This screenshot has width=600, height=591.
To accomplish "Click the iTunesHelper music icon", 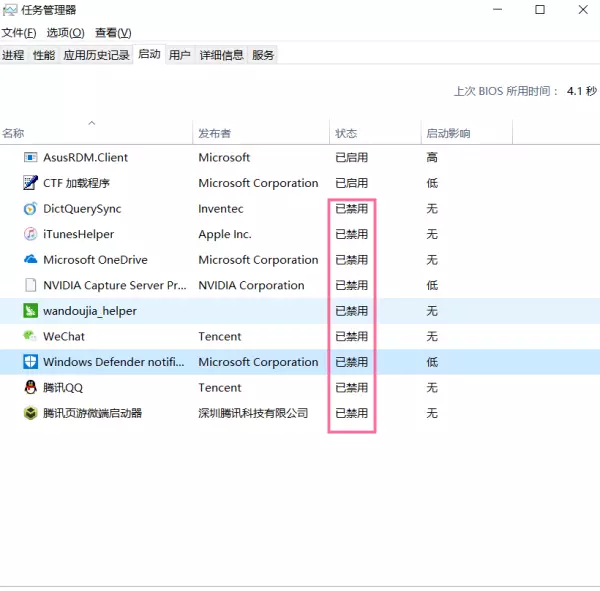I will pyautogui.click(x=30, y=234).
